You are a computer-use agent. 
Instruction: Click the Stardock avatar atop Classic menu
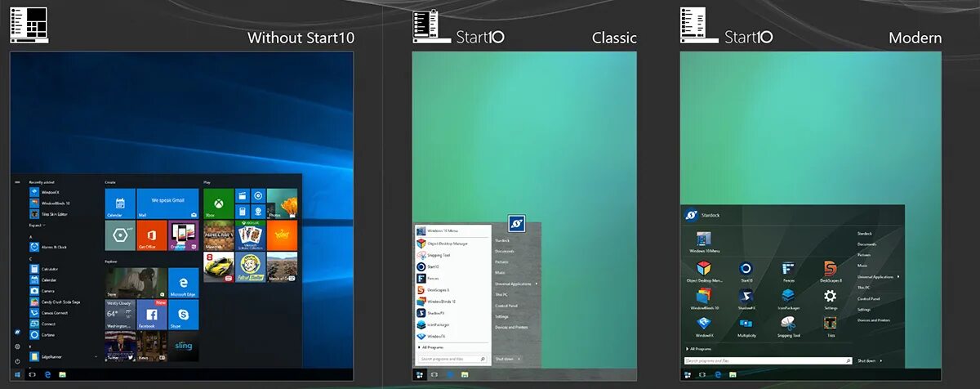[x=515, y=224]
